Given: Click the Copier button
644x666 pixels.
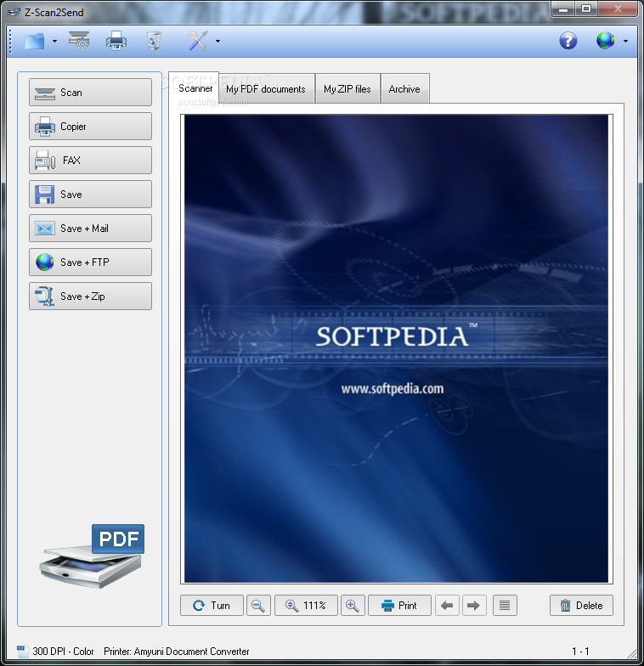Looking at the screenshot, I should (x=90, y=126).
